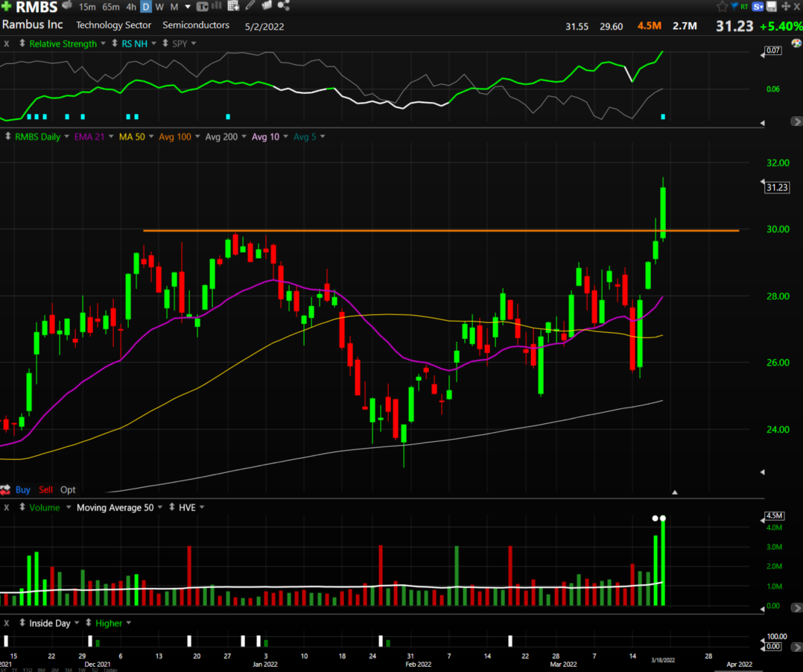
Task: Open the bar chart style icon
Action: tap(216, 6)
